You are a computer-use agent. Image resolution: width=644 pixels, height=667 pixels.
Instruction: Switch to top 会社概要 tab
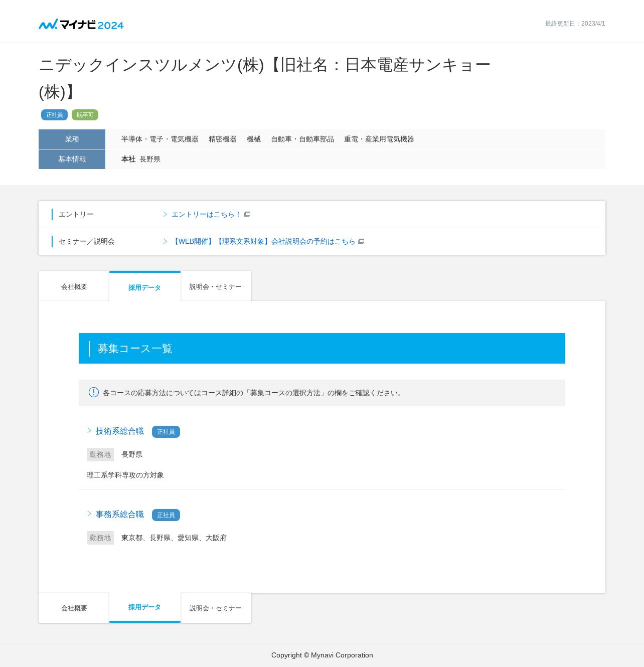coord(74,286)
